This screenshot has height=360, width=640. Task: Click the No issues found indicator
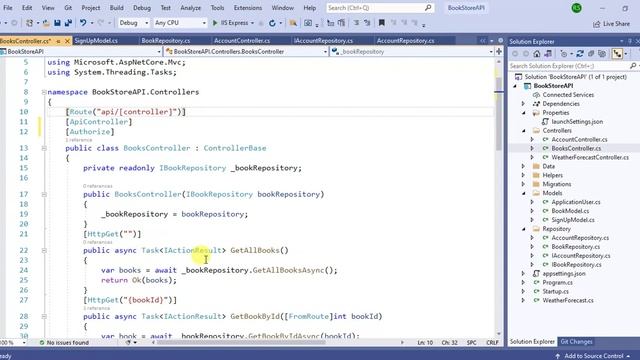click(x=64, y=342)
